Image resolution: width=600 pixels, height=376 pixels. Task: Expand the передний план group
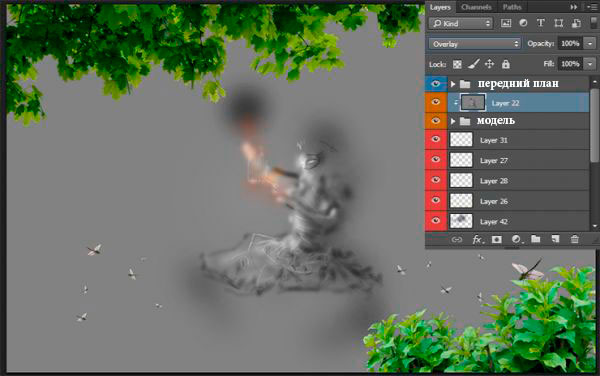453,84
